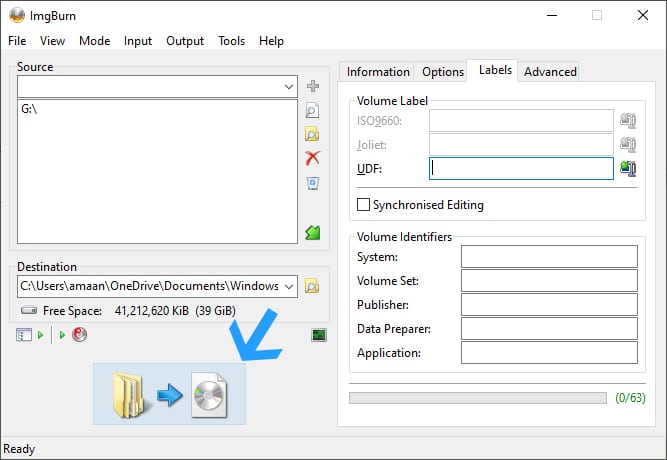This screenshot has width=667, height=460.
Task: Copy the Joliet label with its side icon
Action: coord(628,145)
